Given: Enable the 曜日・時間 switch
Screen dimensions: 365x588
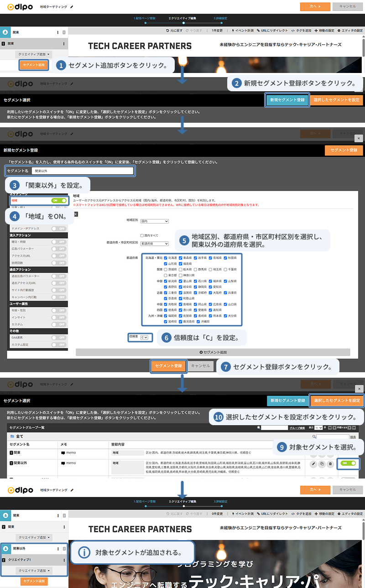Looking at the screenshot, I should (59, 242).
